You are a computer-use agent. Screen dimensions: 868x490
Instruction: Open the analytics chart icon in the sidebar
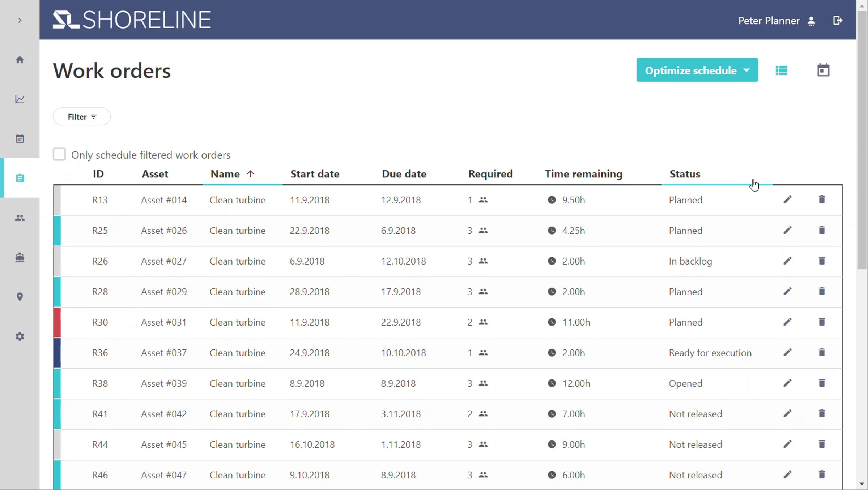(20, 99)
